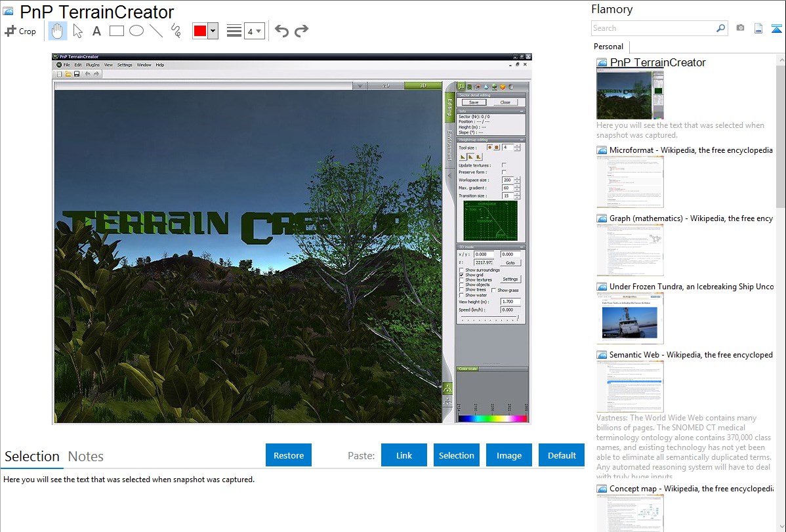This screenshot has height=532, width=786.
Task: Click the snapshot icon beside Under Frozen Tundra
Action: 602,287
